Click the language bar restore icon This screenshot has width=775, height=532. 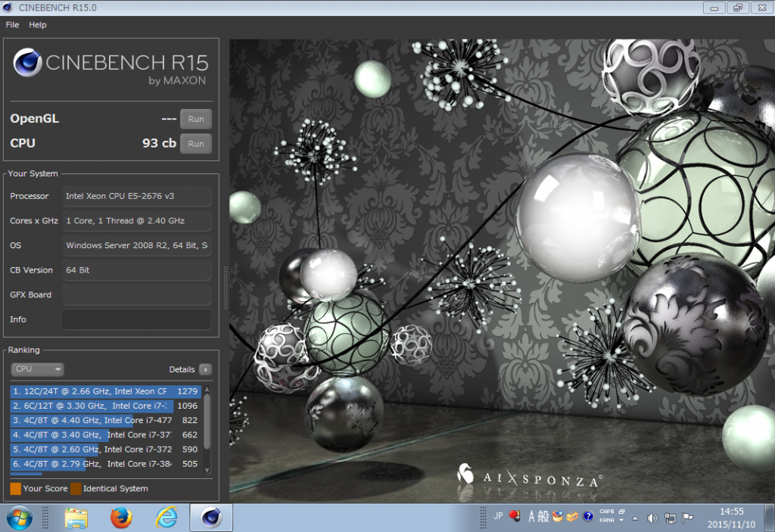622,512
